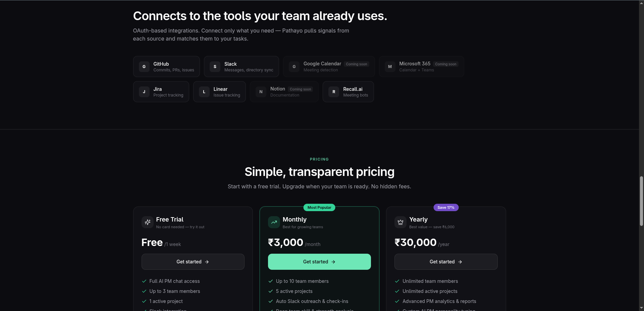The width and height of the screenshot is (644, 311).
Task: Click the Free Trial sparkle icon
Action: pos(148,222)
